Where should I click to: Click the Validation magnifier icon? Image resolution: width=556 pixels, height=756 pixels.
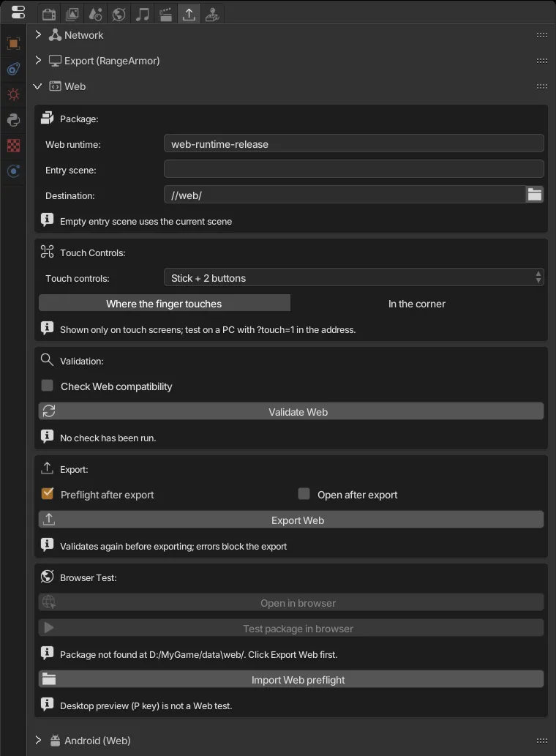[x=48, y=360]
